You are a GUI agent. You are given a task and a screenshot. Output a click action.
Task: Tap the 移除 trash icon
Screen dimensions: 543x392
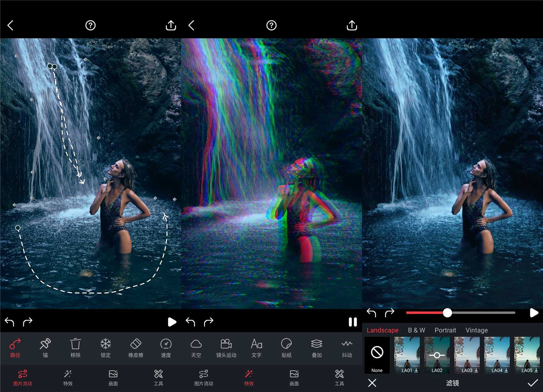click(75, 348)
